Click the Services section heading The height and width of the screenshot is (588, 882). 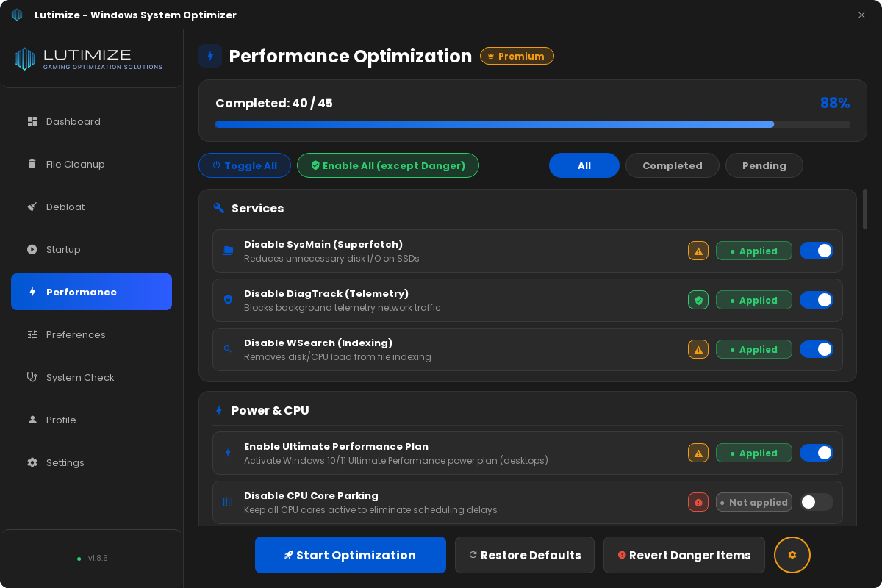point(257,208)
